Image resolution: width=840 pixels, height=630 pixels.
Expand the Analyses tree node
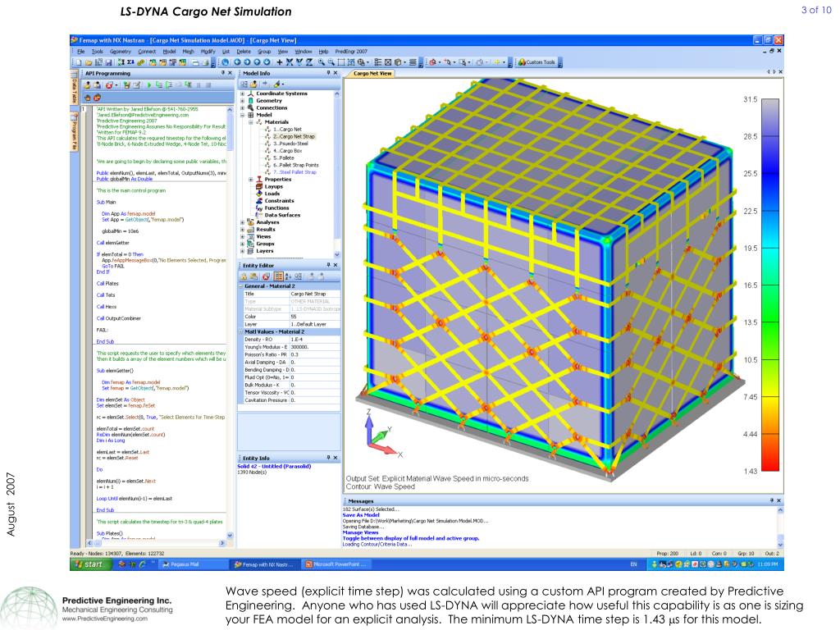tap(242, 221)
